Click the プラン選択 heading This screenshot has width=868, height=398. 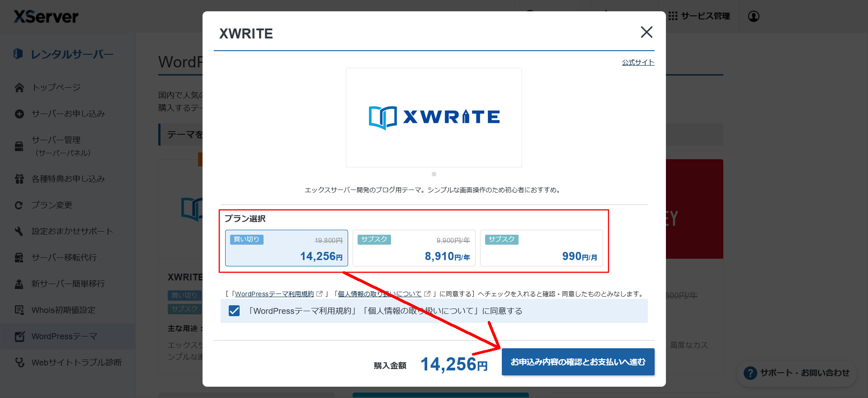click(245, 218)
